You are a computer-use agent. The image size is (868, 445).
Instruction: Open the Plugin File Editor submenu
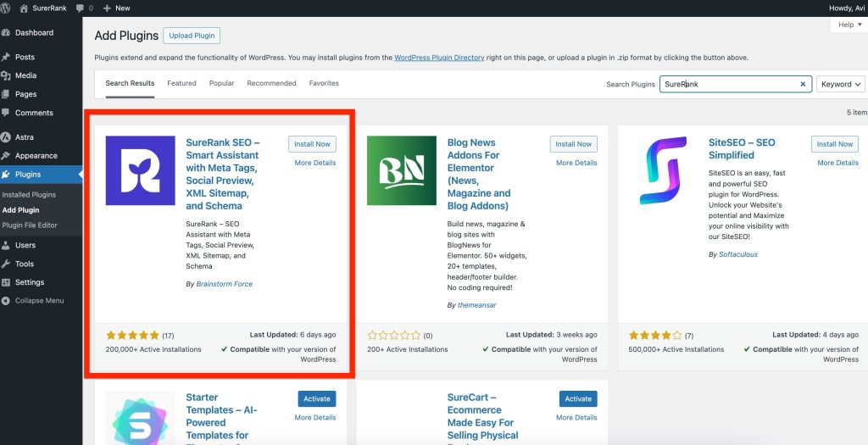[30, 225]
